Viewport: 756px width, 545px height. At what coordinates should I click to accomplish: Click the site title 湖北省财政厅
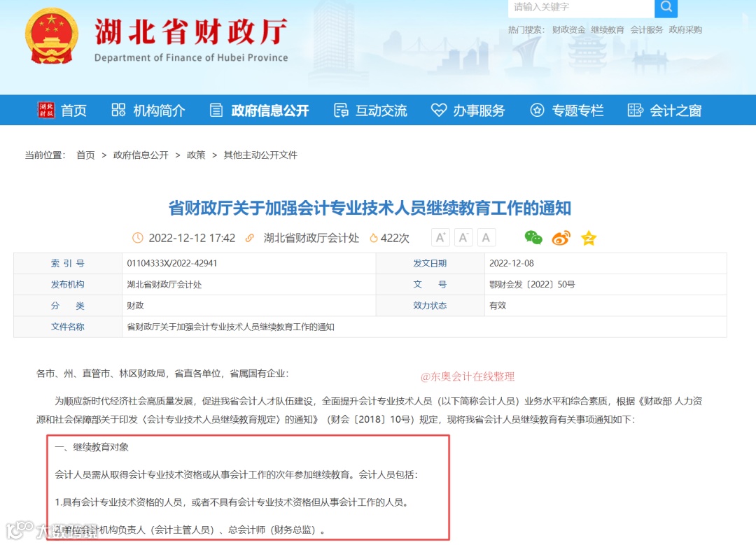click(191, 31)
